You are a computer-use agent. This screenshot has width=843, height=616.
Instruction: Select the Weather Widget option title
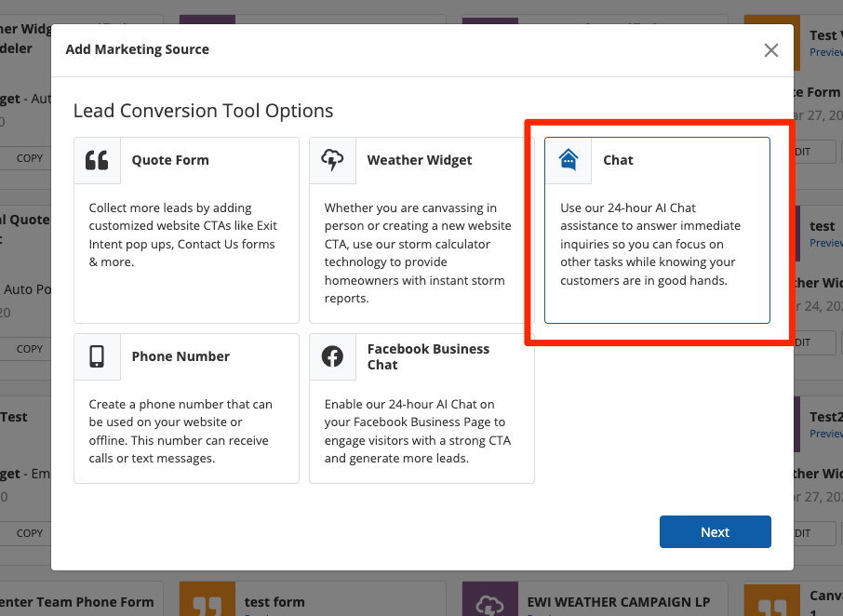point(420,160)
